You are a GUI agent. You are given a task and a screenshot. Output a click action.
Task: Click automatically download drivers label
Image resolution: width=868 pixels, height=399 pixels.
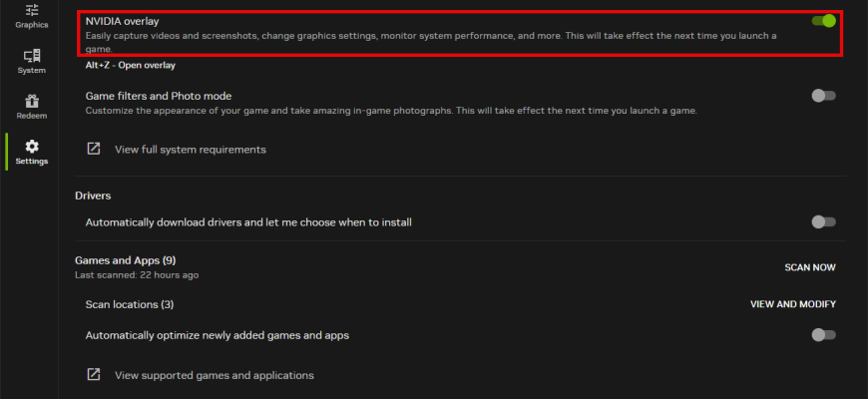coord(248,222)
